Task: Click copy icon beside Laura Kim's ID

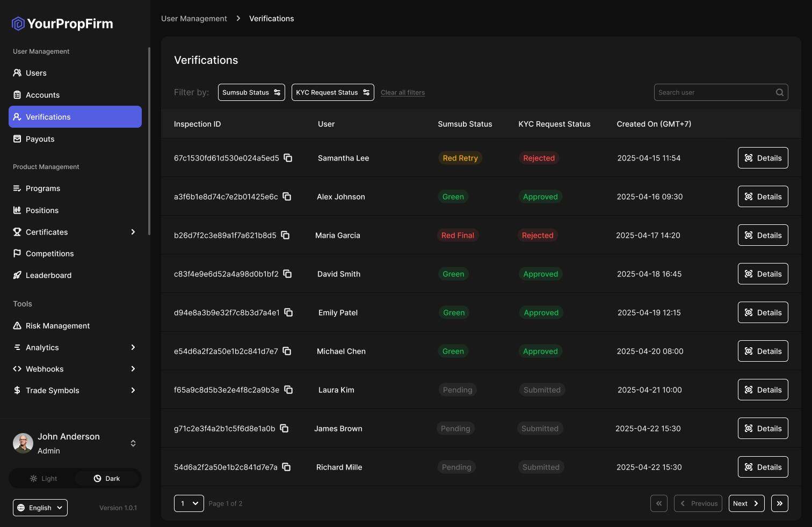Action: pos(288,390)
